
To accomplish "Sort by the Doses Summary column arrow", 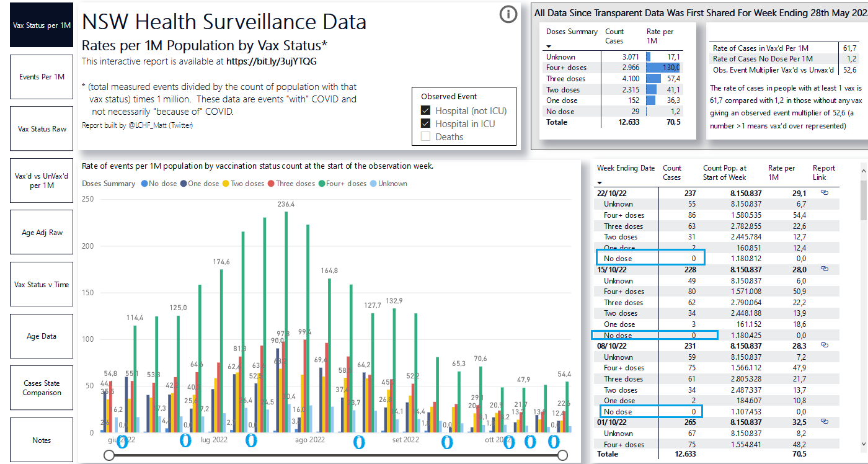I will [x=549, y=45].
